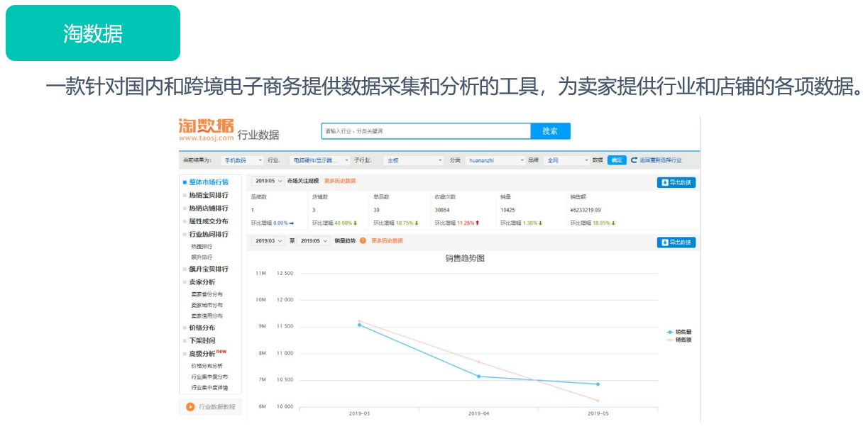Click 更多历史数据 link next to 市场关注规模

pyautogui.click(x=340, y=182)
